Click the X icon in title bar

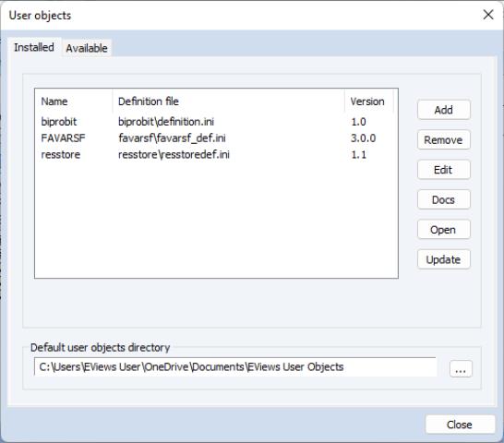[x=488, y=15]
